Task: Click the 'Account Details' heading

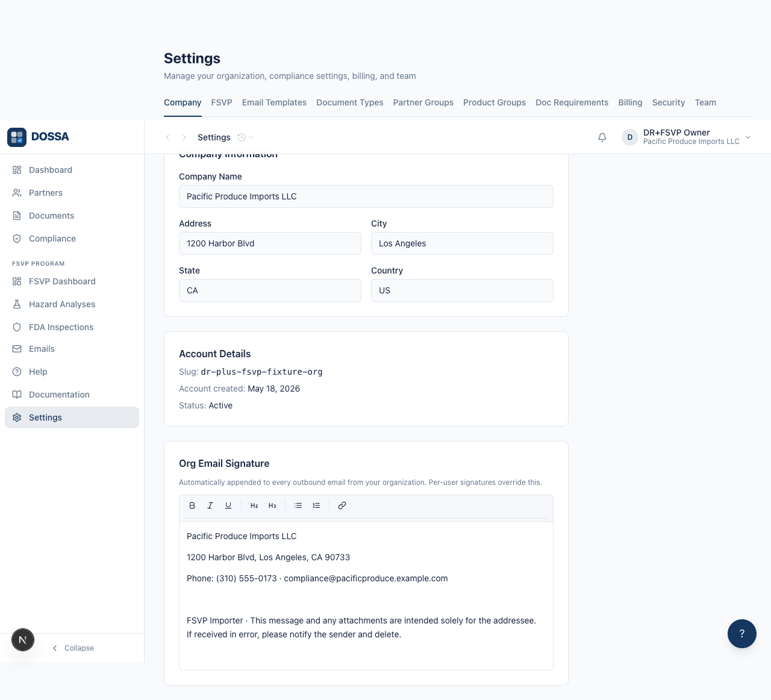Action: [x=214, y=354]
